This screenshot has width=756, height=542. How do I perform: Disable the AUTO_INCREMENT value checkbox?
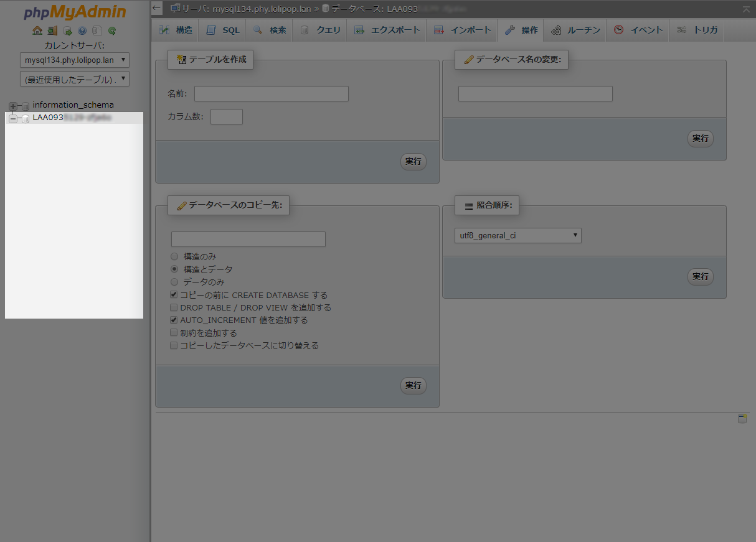[174, 320]
